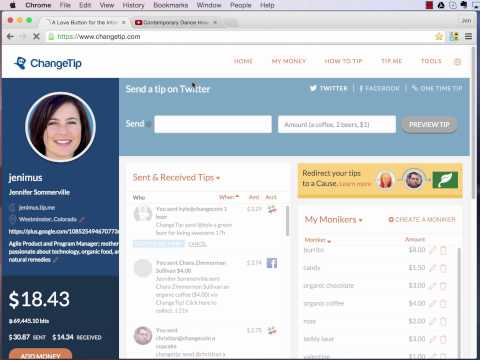
Task: Click the extension icon next to star
Action: point(454,36)
